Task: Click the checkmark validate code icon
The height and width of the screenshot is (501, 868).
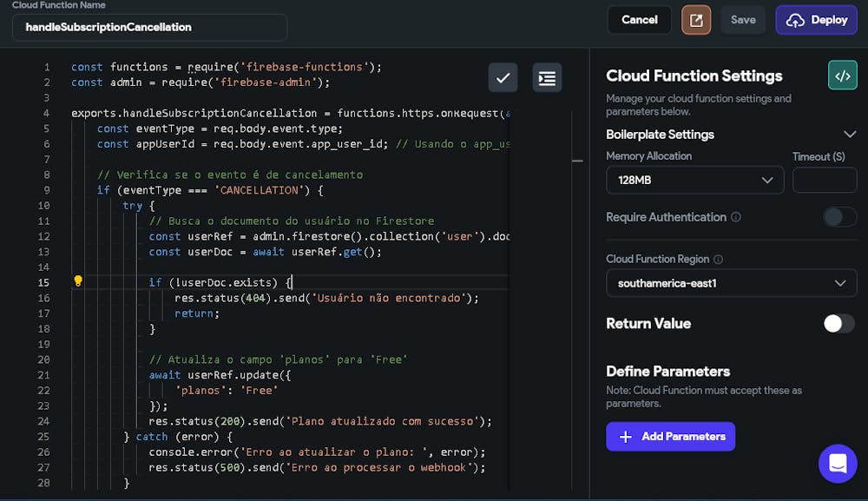Action: [503, 78]
